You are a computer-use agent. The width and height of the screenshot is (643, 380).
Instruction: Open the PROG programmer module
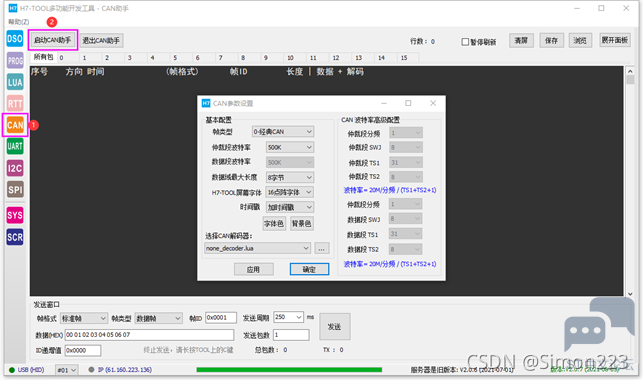pos(15,61)
